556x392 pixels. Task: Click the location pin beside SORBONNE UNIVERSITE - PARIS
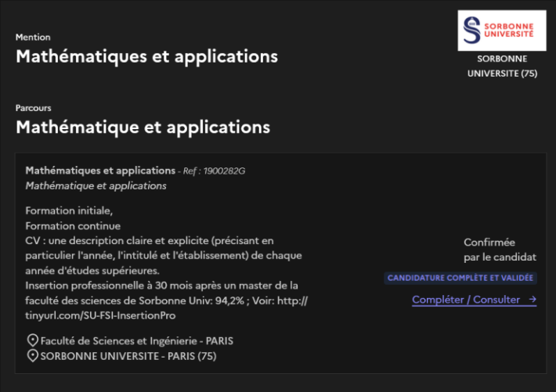pos(33,355)
